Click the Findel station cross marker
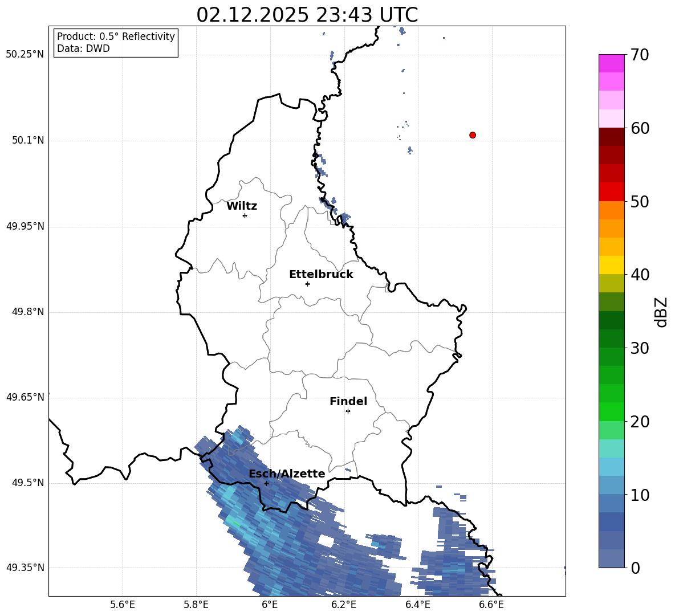Image resolution: width=675 pixels, height=616 pixels. 348,411
